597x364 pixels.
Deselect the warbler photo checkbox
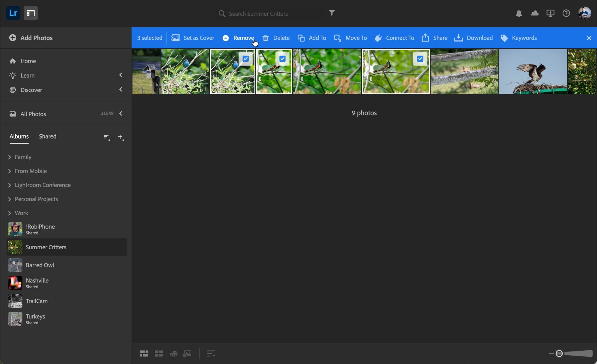[x=282, y=59]
